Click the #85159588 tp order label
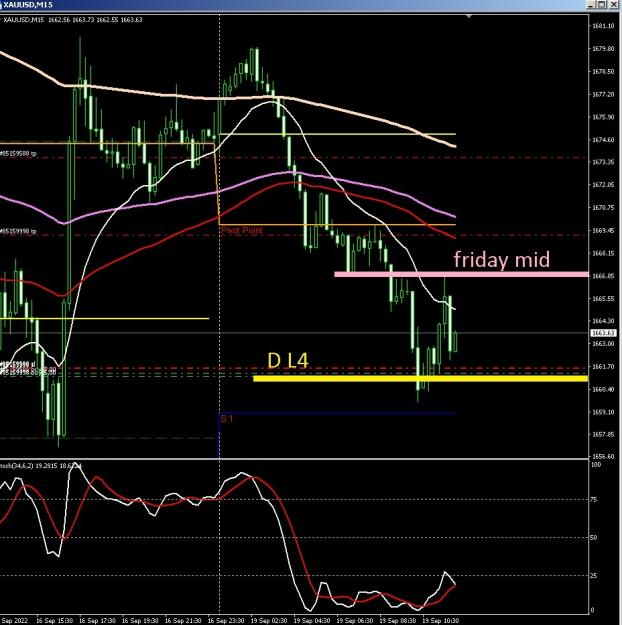 click(x=18, y=153)
